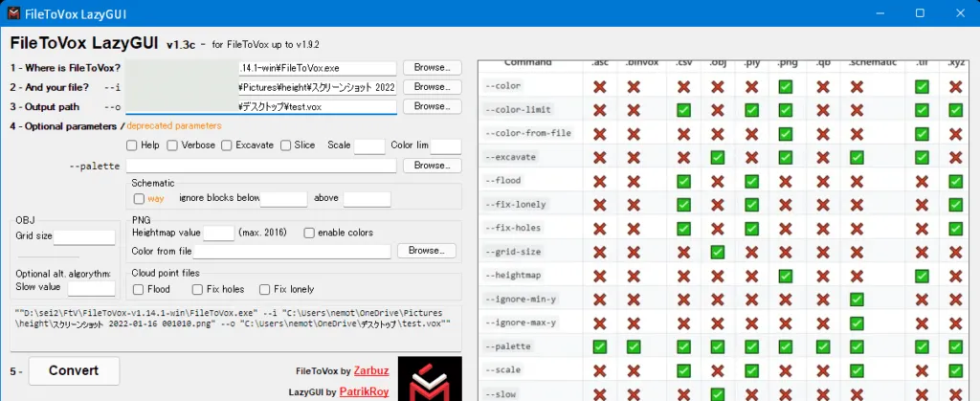The image size is (980, 401).
Task: Click into the Color lim field
Action: click(446, 146)
